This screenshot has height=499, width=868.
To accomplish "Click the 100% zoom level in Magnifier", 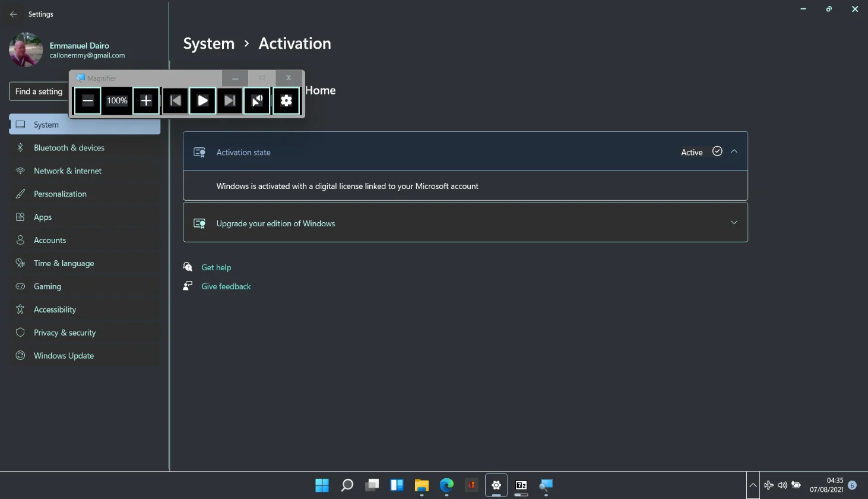I will click(117, 100).
